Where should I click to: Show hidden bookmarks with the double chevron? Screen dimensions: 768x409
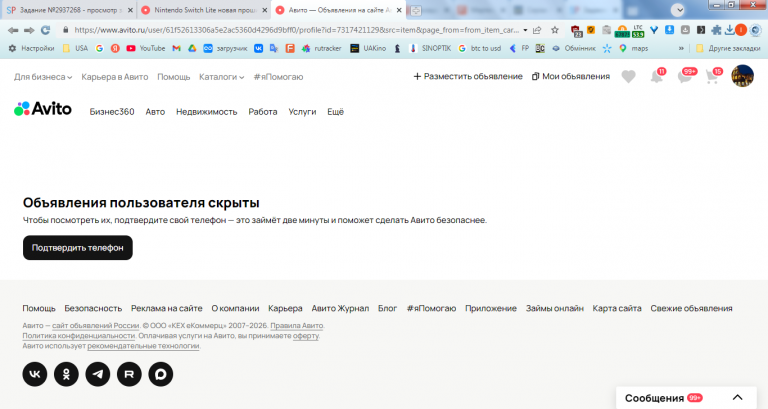click(681, 48)
